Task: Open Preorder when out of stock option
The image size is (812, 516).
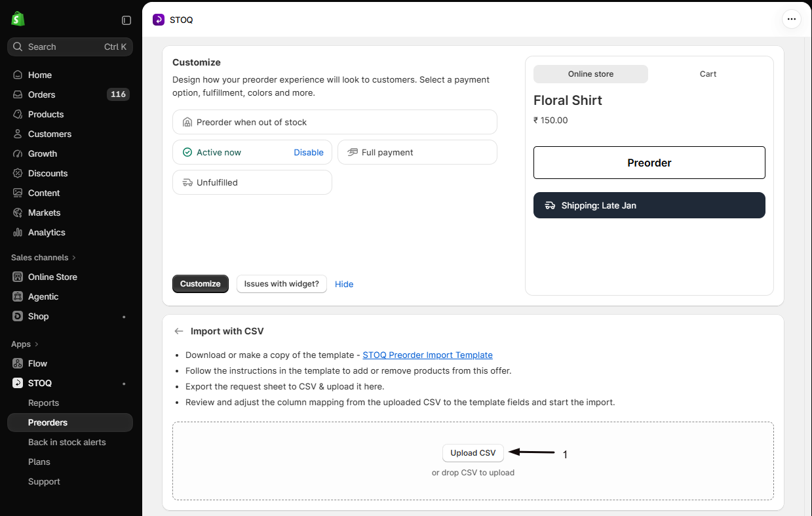Action: pyautogui.click(x=335, y=122)
